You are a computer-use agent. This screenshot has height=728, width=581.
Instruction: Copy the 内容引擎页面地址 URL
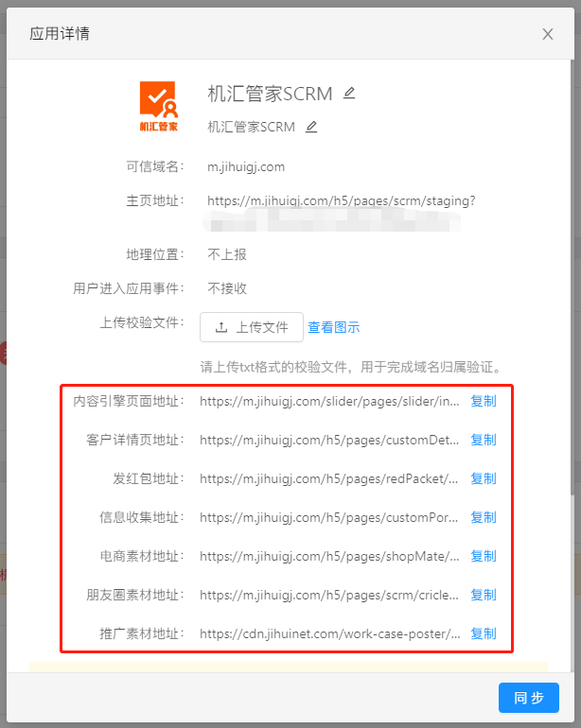(484, 401)
